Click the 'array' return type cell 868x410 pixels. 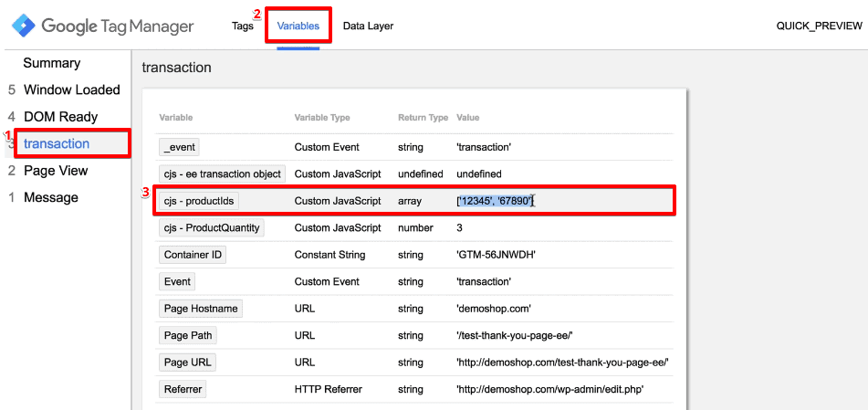pyautogui.click(x=410, y=201)
